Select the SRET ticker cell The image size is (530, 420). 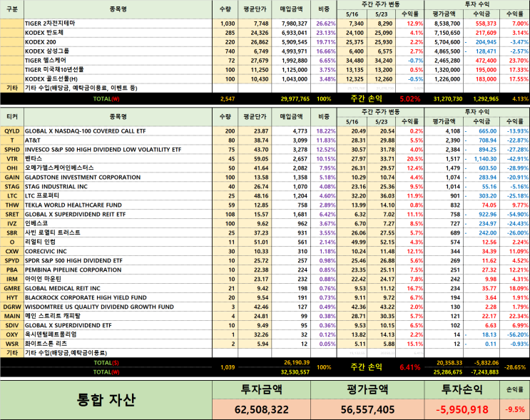(12, 214)
